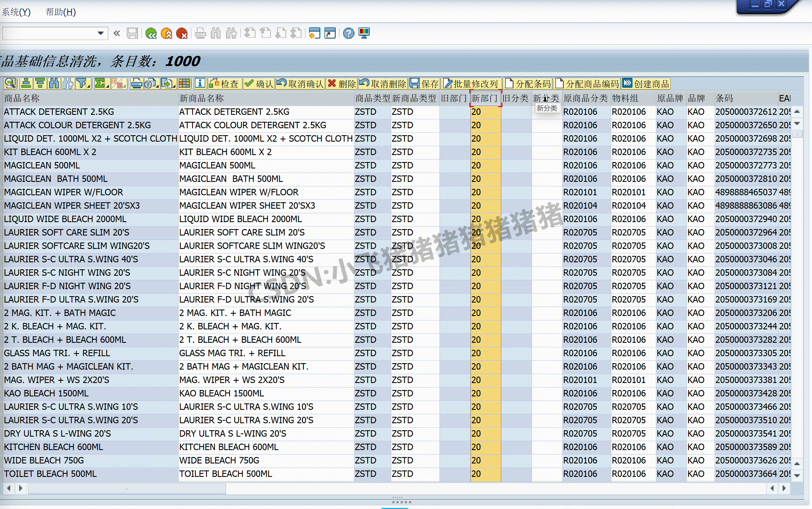Click the 保存 button in ALV toolbar
The image size is (812, 509).
(425, 84)
